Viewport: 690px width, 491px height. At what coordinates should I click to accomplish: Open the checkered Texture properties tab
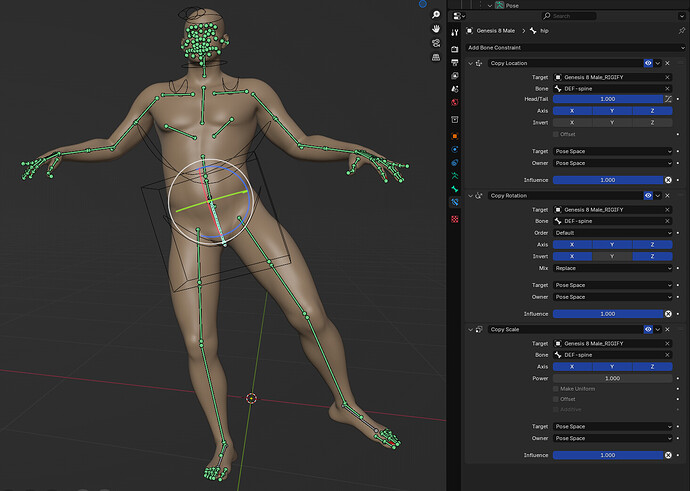[x=455, y=219]
